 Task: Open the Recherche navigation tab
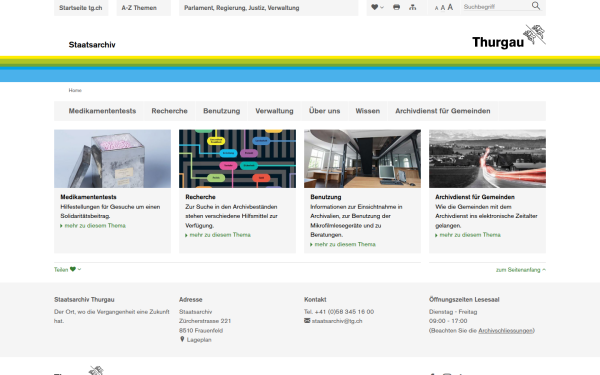tap(170, 111)
